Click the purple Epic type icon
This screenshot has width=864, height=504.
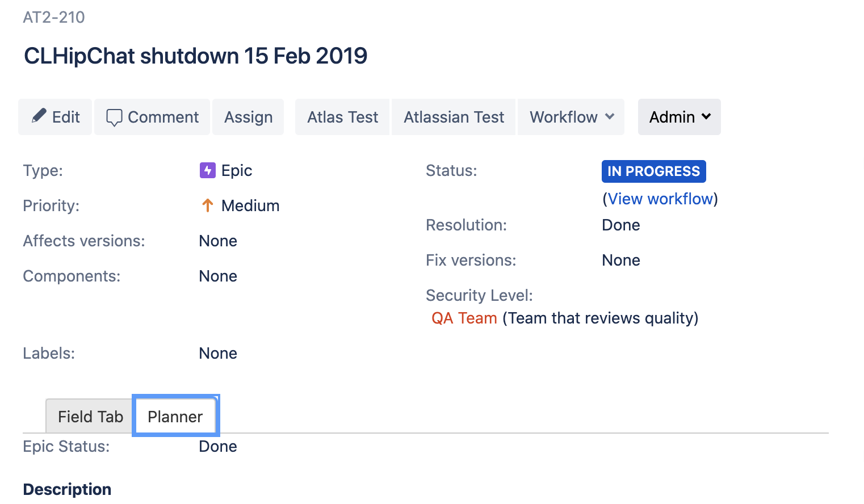click(207, 170)
